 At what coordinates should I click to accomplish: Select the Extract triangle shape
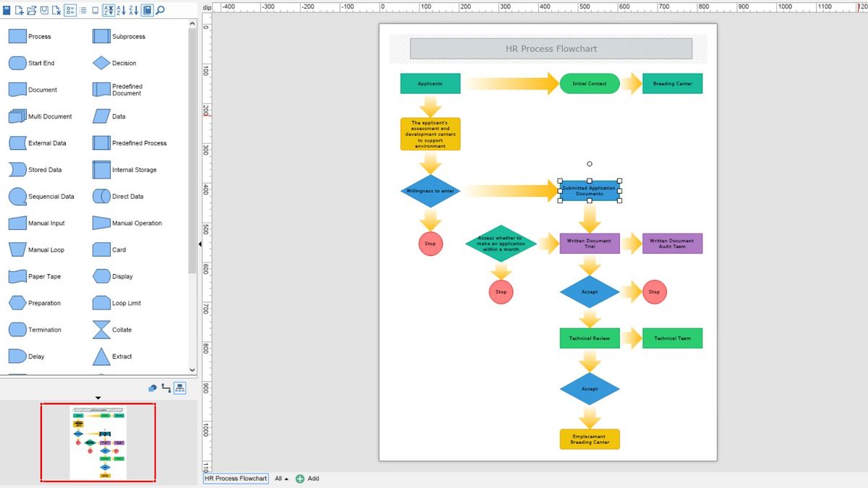click(x=101, y=356)
